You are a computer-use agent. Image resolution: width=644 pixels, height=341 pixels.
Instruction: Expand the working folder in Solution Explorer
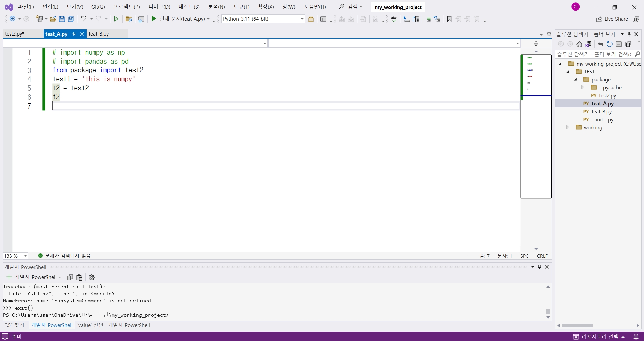coord(567,127)
